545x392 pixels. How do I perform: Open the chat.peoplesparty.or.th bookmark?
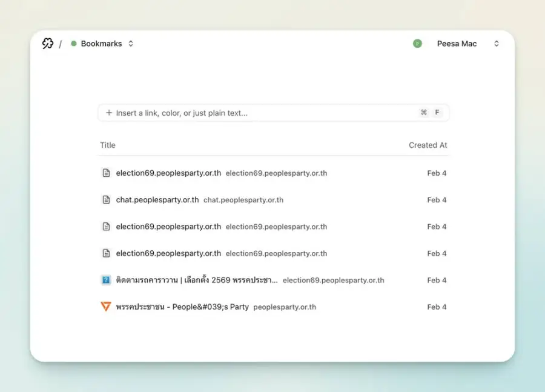point(274,200)
